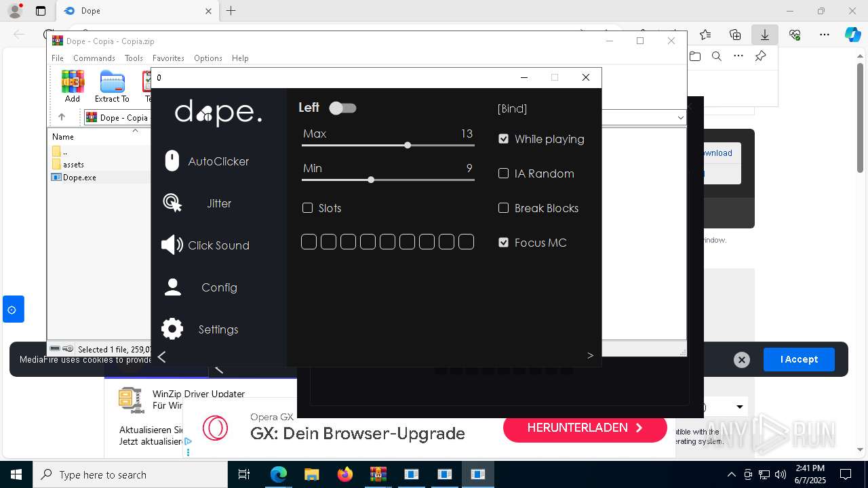Dismiss the MediaFire cookie banner X

coord(742,360)
